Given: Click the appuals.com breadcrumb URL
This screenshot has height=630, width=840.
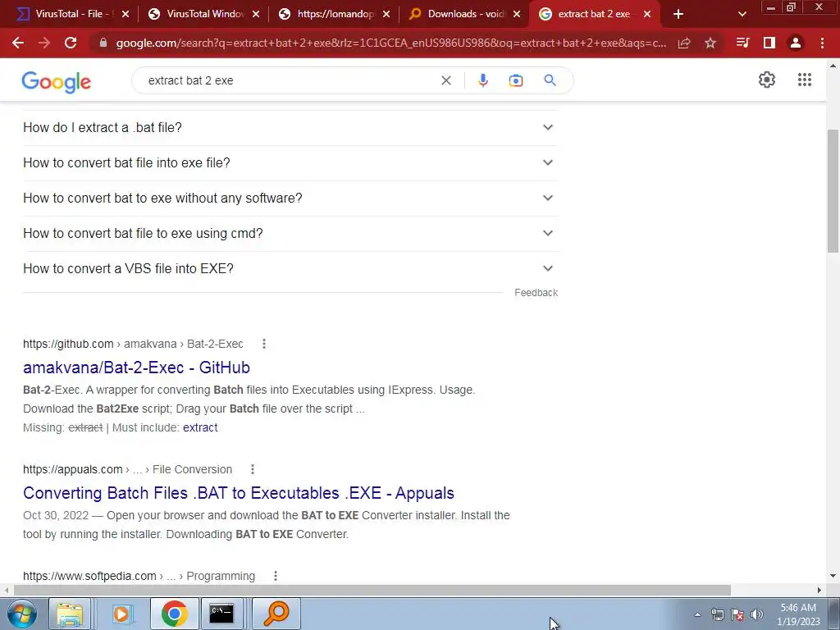Looking at the screenshot, I should (127, 469).
